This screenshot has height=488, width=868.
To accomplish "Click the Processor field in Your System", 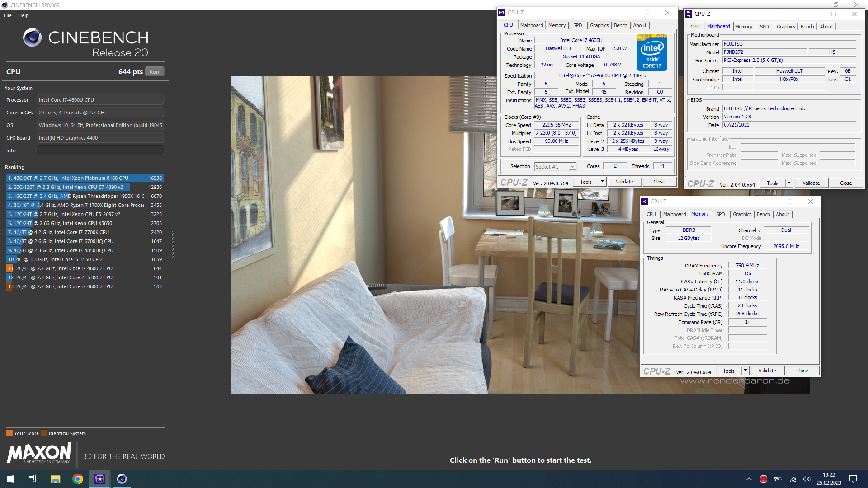I will (100, 100).
